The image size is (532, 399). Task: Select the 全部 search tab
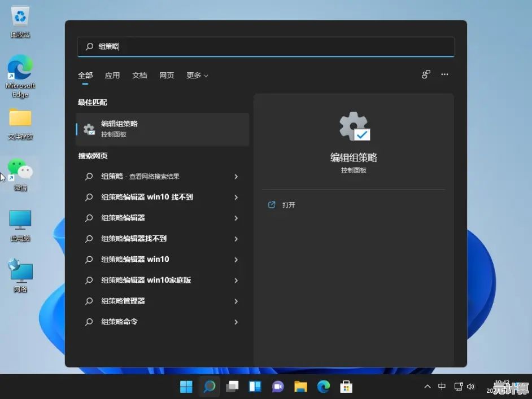click(x=85, y=75)
